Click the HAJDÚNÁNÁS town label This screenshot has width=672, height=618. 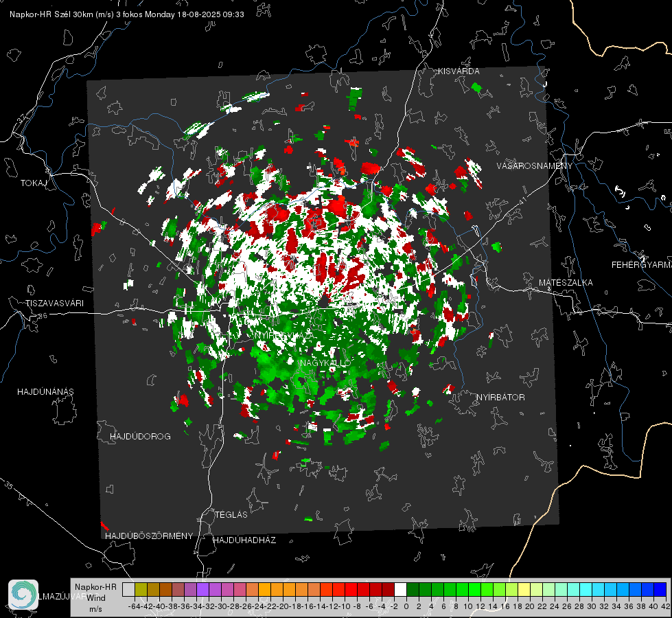point(45,391)
